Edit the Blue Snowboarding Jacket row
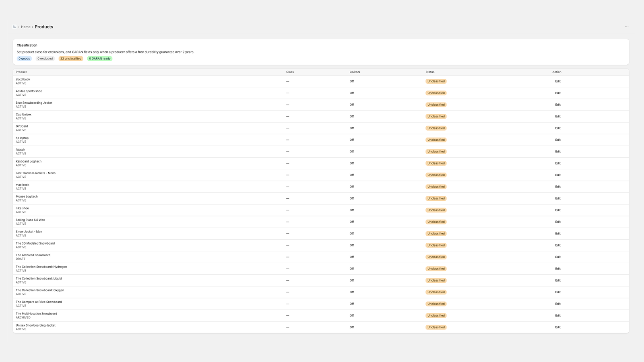This screenshot has height=362, width=644. [558, 105]
